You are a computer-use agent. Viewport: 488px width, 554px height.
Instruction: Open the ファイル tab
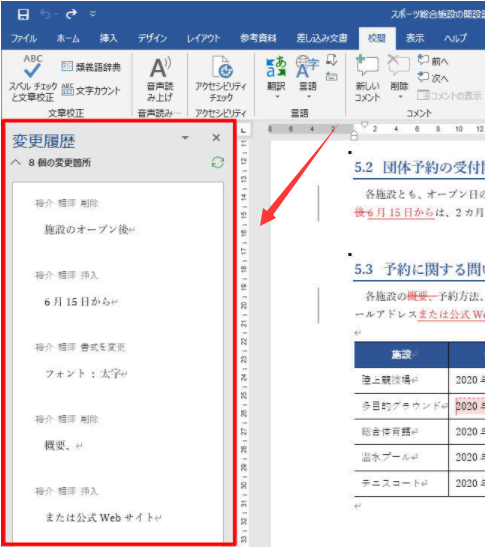coord(23,38)
